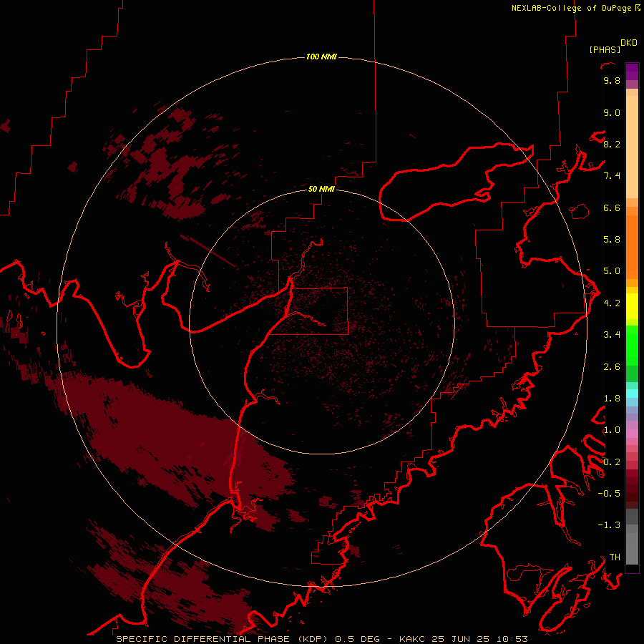Select the 2.6 legend value

pos(612,367)
